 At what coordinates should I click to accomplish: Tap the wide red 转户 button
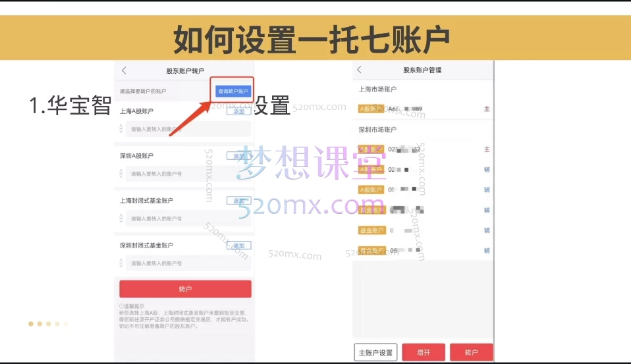(x=185, y=289)
